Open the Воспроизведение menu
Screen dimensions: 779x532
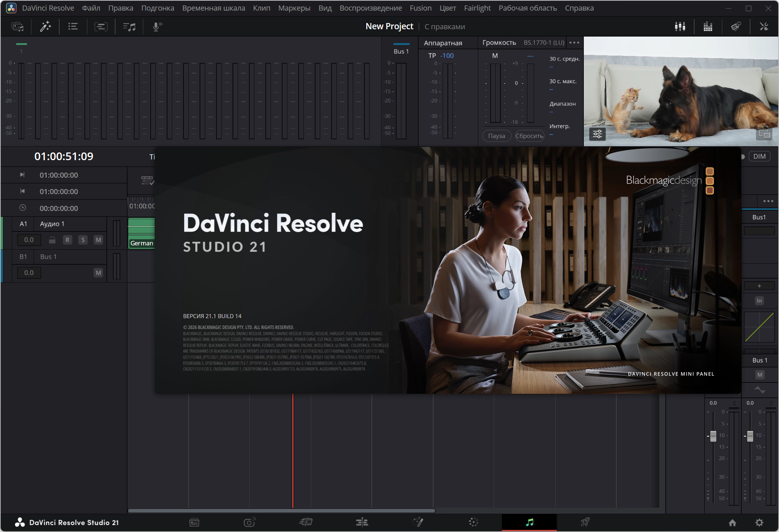pyautogui.click(x=371, y=8)
